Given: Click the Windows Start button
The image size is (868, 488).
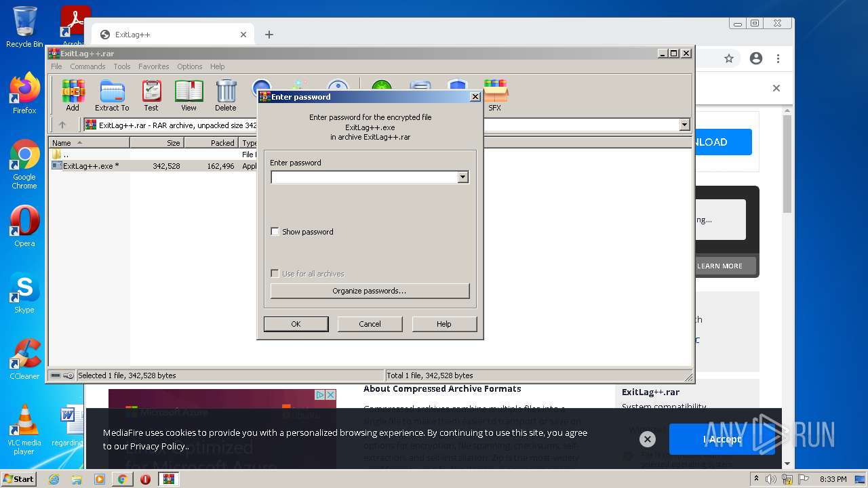Looking at the screenshot, I should (x=19, y=479).
